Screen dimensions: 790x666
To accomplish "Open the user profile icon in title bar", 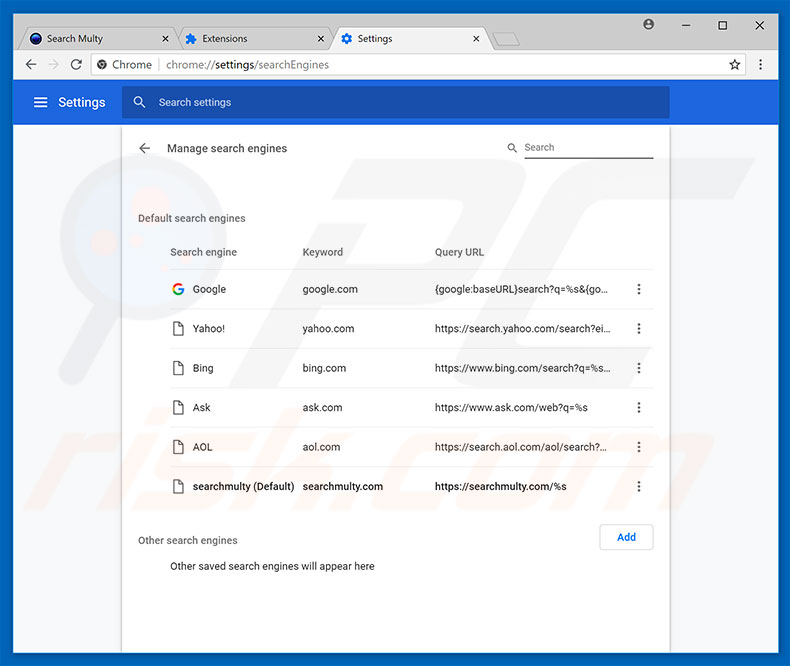I will tap(648, 24).
